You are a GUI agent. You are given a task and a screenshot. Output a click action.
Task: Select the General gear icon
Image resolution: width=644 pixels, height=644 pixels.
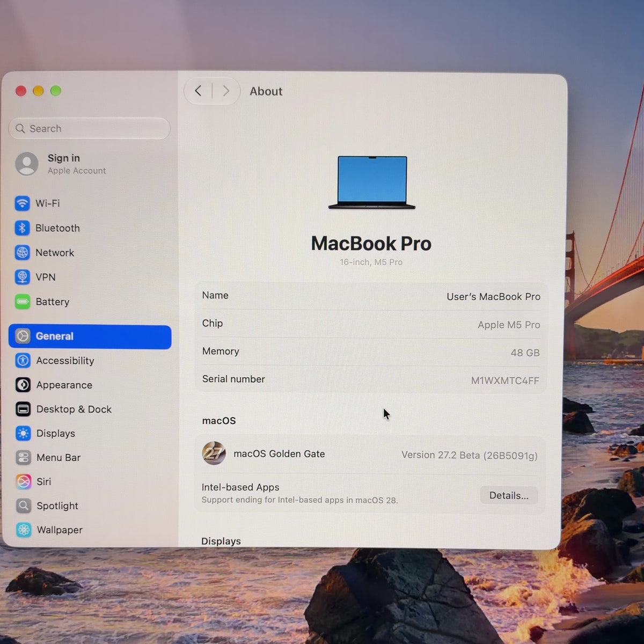[x=23, y=336]
